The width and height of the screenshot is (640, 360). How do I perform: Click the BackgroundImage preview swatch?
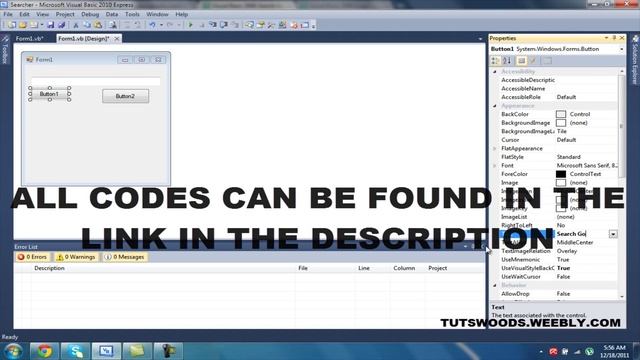[561, 123]
